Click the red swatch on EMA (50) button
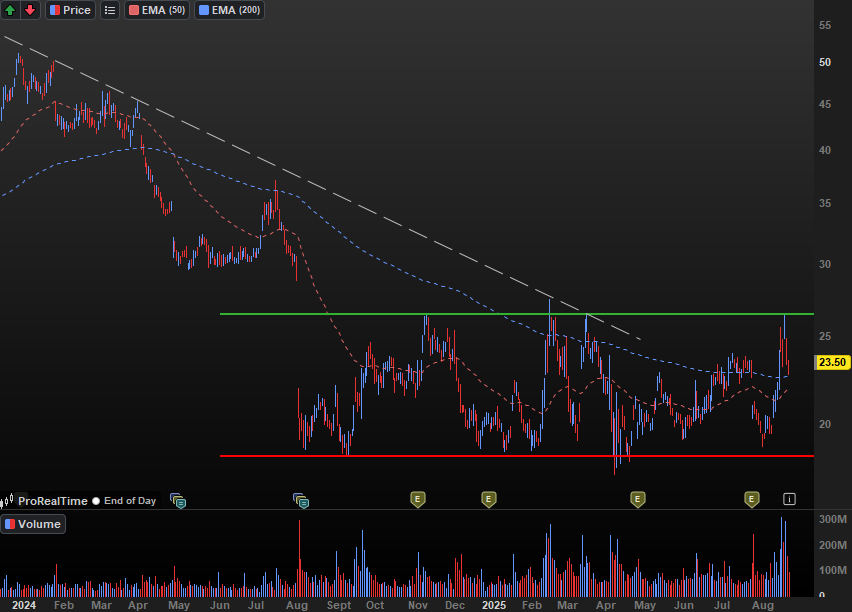Screen dimensions: 852x612 pos(134,10)
